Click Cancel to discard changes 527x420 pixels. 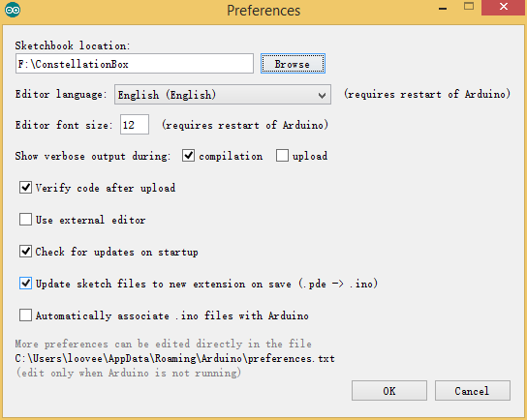coord(472,390)
